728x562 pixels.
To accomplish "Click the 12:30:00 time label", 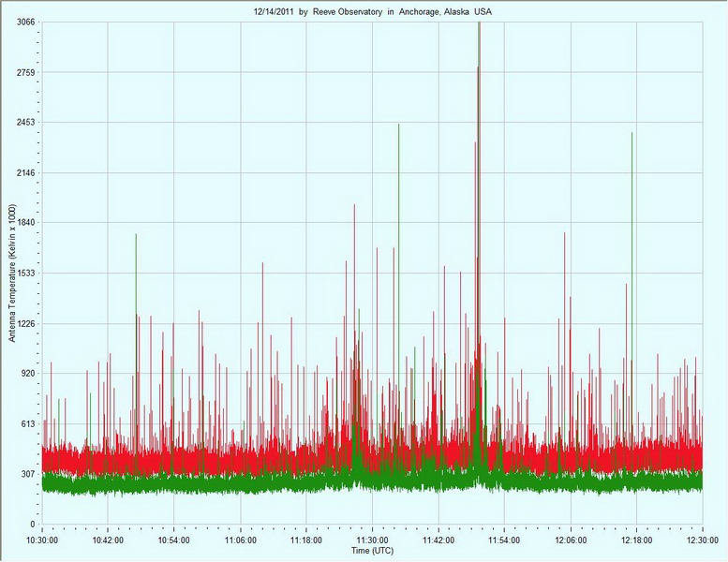I will pos(702,540).
